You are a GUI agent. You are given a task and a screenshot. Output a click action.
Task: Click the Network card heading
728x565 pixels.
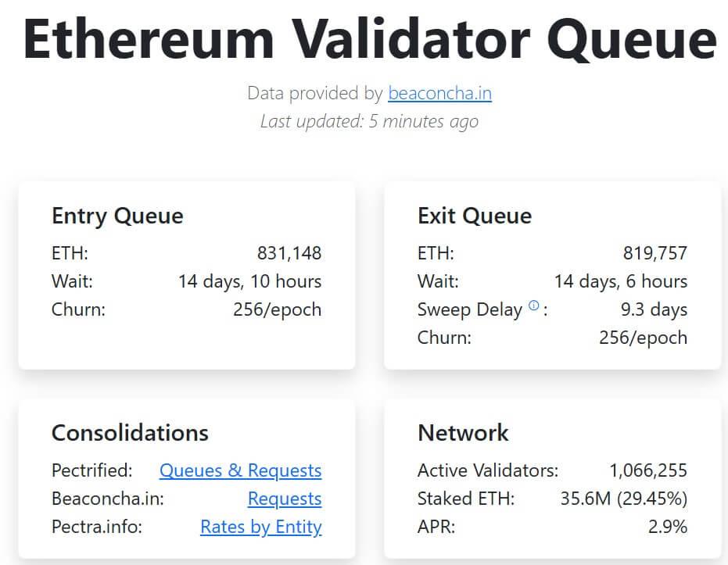[x=463, y=433]
